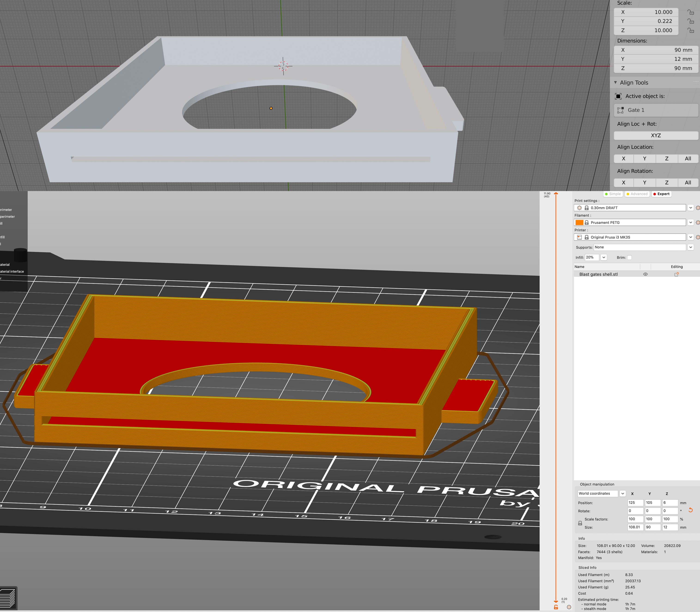The image size is (700, 612).
Task: Edit Position X field 125
Action: tap(636, 503)
